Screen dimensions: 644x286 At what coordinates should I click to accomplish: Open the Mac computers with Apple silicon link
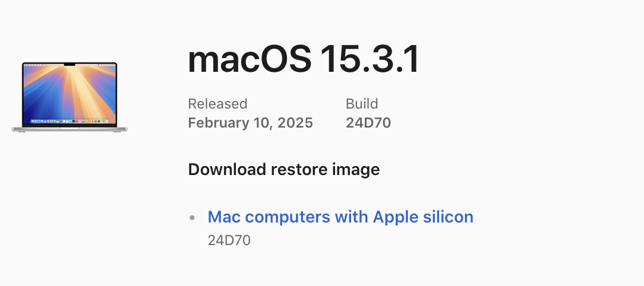tap(340, 217)
